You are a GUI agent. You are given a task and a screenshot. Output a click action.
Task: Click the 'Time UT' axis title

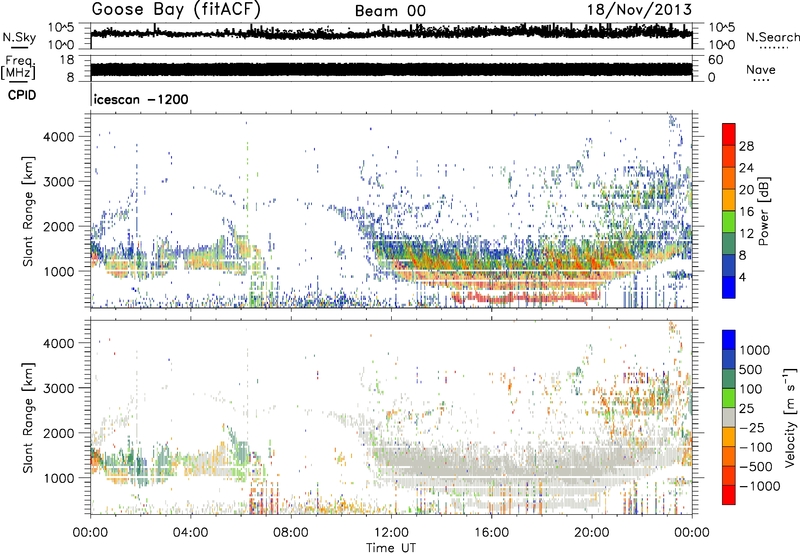click(x=391, y=548)
